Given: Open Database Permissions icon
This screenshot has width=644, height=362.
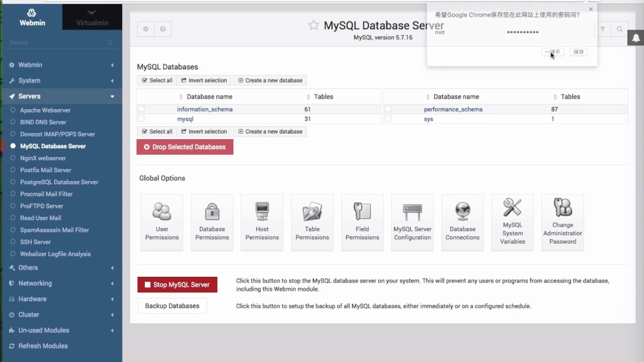Looking at the screenshot, I should [212, 222].
